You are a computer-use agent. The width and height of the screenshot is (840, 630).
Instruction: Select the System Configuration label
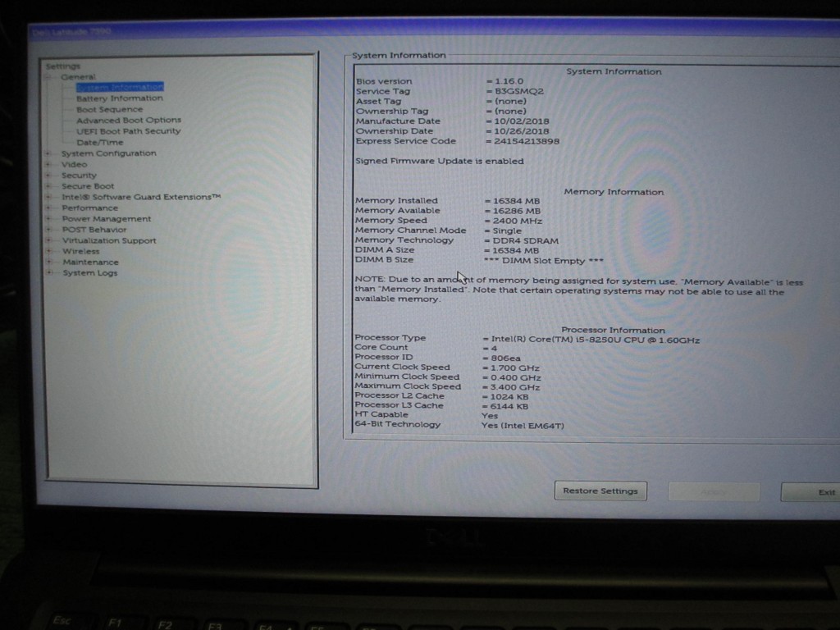coord(109,153)
